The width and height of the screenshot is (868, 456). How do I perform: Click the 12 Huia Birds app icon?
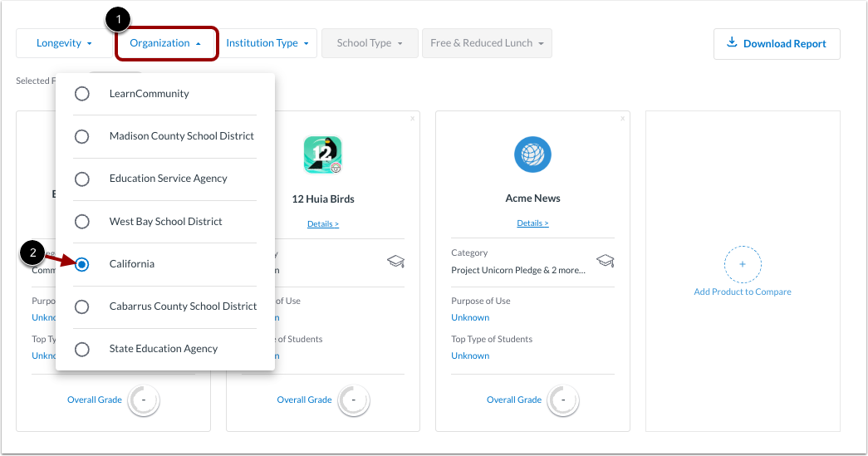[x=323, y=154]
